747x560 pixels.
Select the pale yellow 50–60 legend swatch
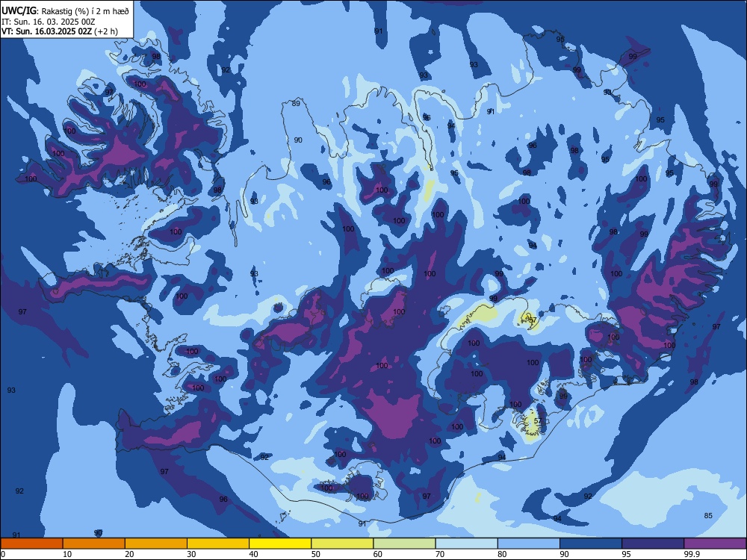342,544
